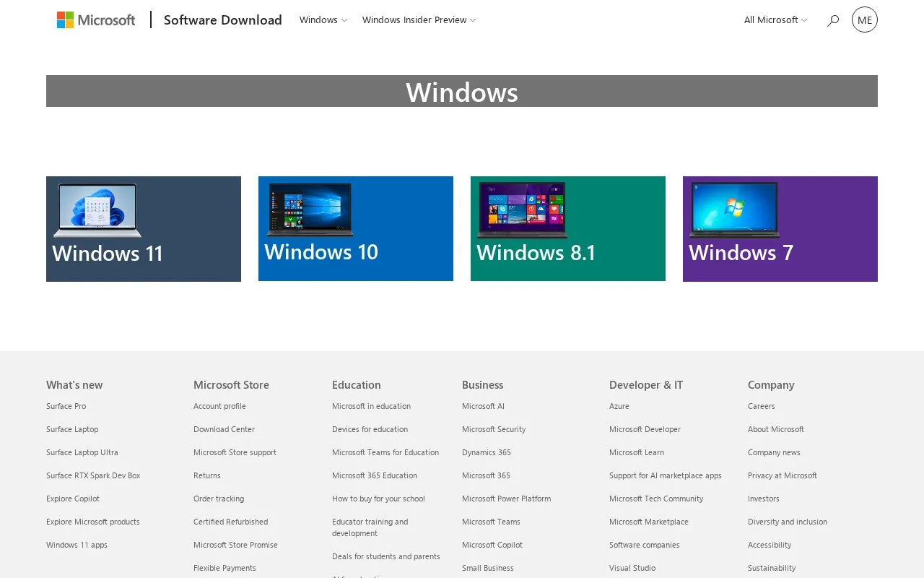924x578 pixels.
Task: Open Visual Studio link
Action: 632,568
